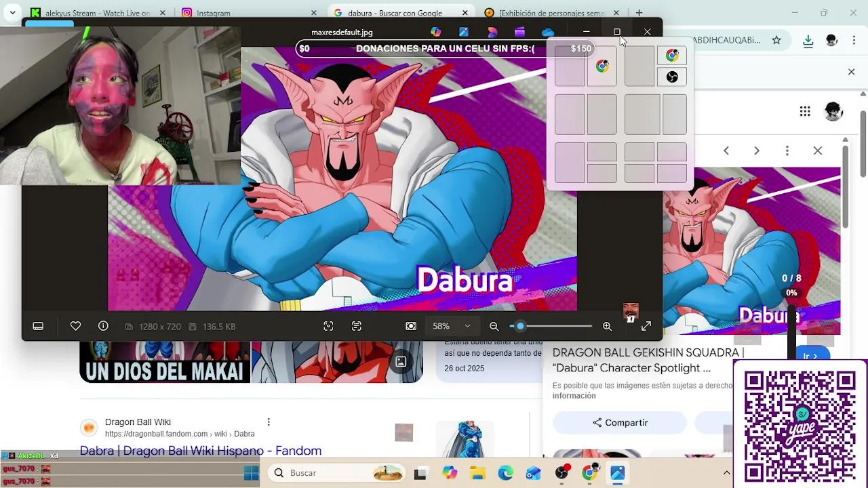Viewport: 868px width, 488px height.
Task: Open DRAGON BALL GEKISHIN SQUADRA result title
Action: [648, 360]
